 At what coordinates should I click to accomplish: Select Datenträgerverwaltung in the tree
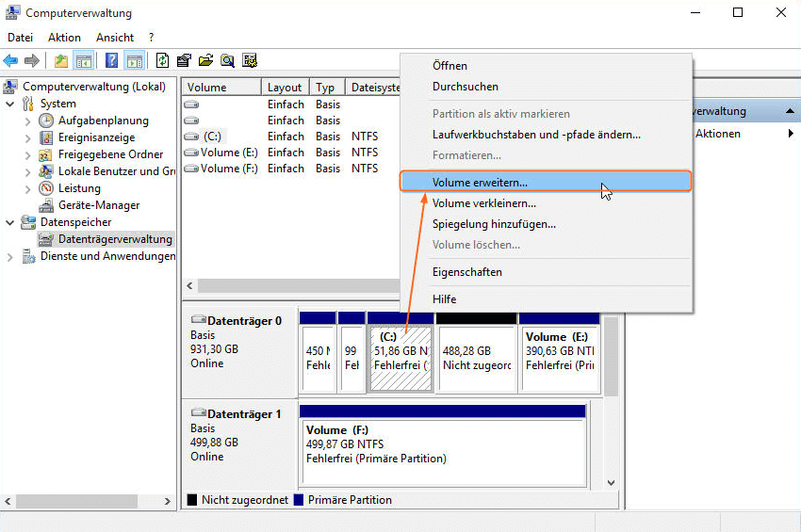(115, 239)
